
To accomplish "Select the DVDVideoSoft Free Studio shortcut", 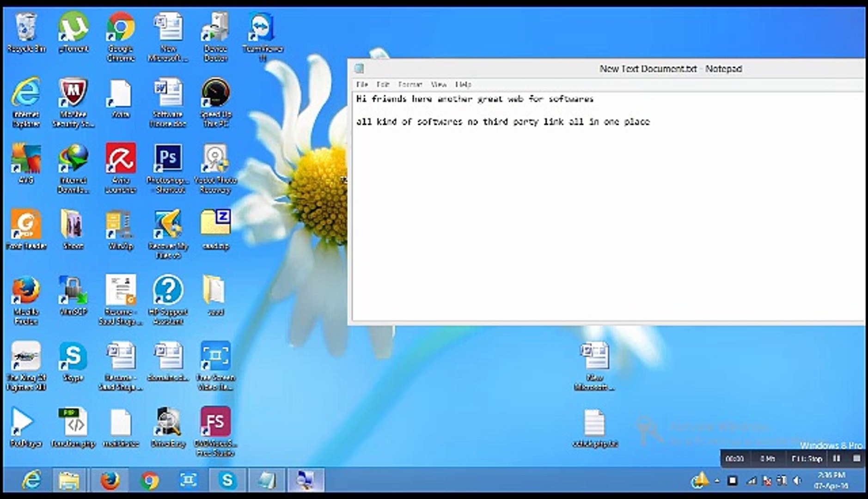I will click(215, 432).
